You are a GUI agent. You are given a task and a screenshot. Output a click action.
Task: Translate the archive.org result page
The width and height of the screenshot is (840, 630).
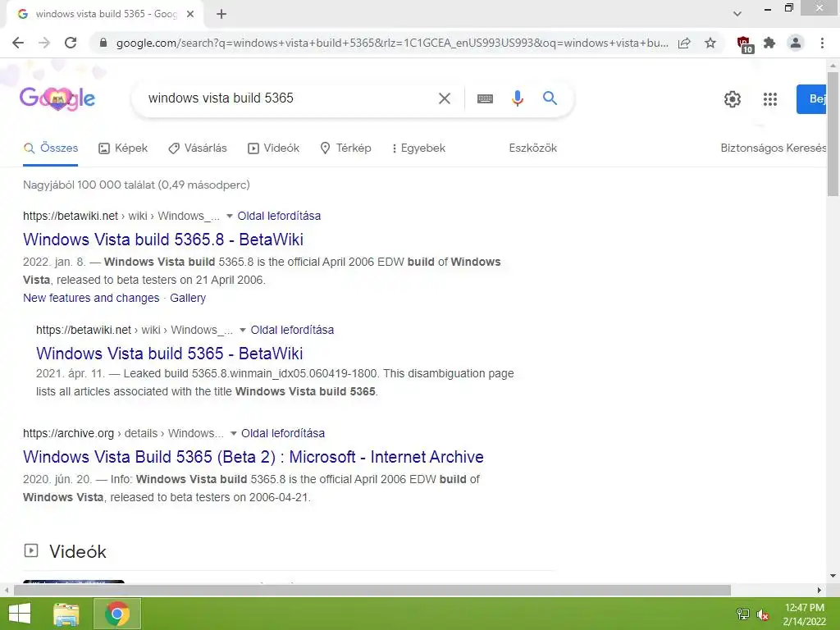tap(283, 433)
